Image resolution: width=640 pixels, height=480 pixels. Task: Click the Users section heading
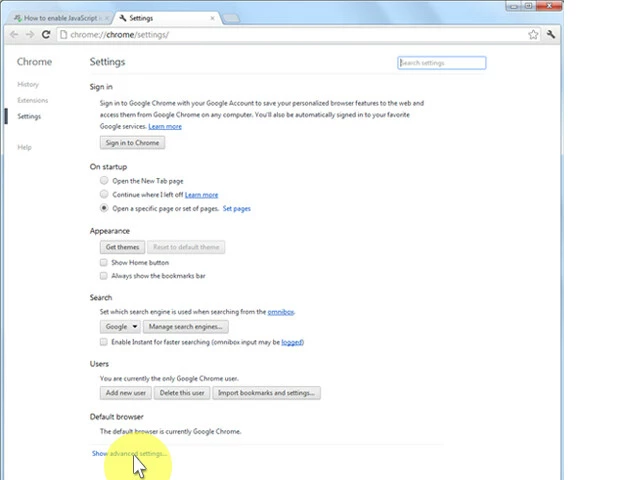99,364
